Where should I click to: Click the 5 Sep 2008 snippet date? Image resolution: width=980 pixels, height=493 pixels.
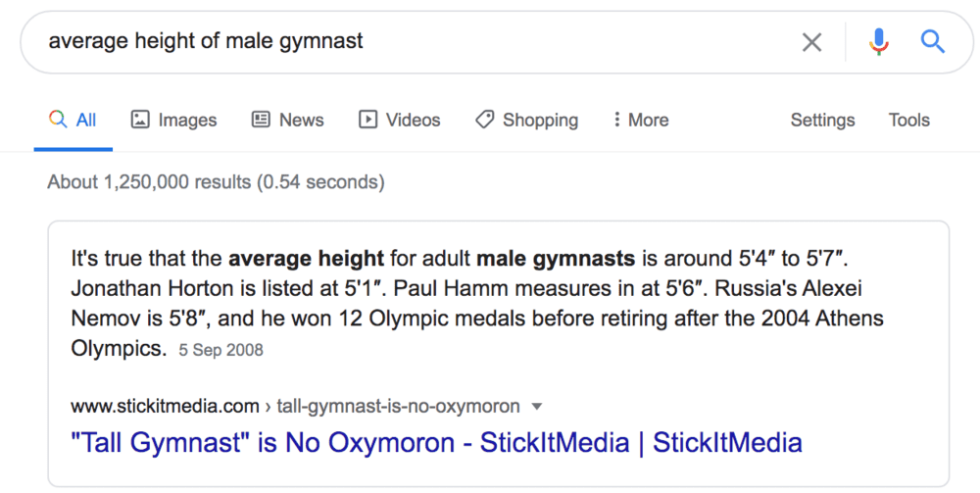220,350
